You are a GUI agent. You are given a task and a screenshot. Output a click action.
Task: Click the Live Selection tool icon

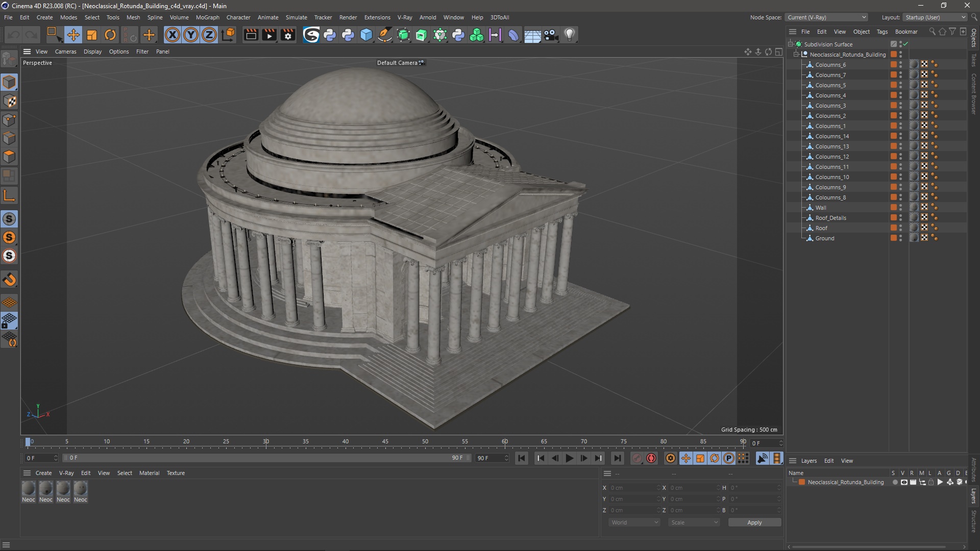point(54,35)
